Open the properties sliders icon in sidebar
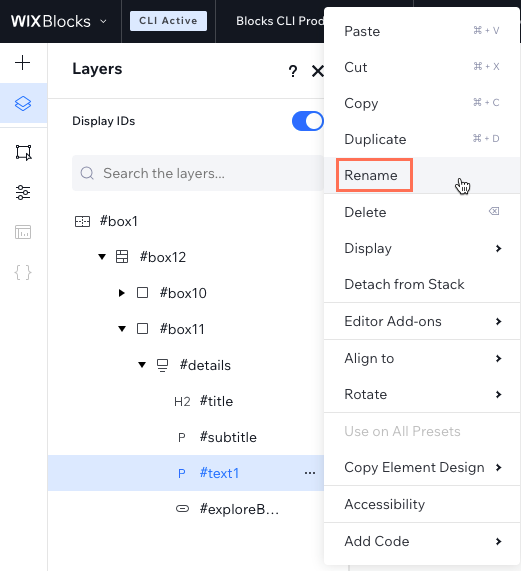521x571 pixels. point(23,192)
